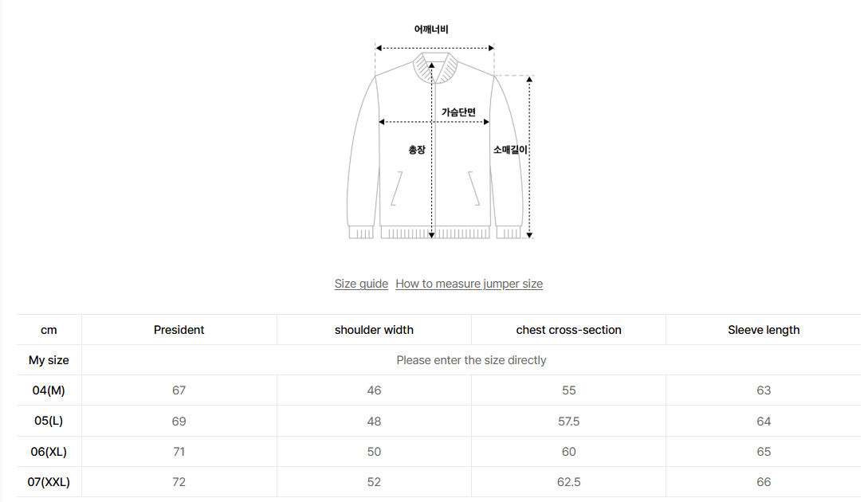Click the Sleeve length column header
The height and width of the screenshot is (502, 868).
[764, 329]
